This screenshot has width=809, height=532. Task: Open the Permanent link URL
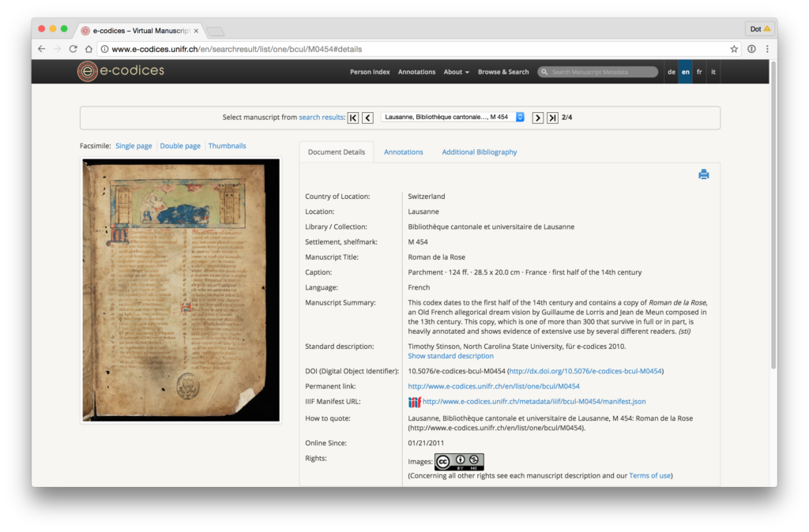click(x=494, y=386)
